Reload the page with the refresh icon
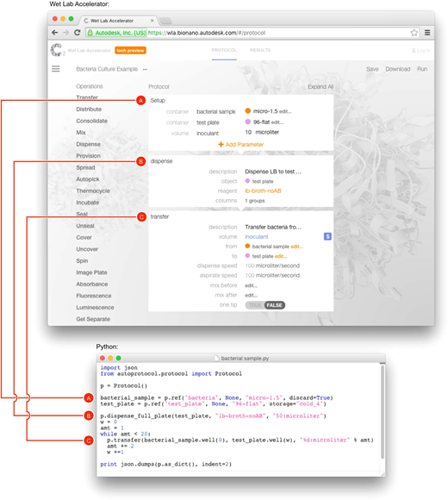This screenshot has height=500, width=448. [x=78, y=33]
